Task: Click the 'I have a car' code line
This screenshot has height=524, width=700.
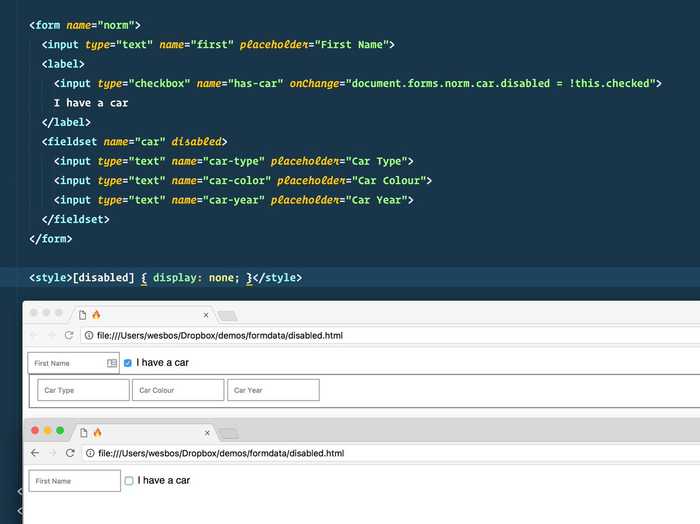Action: click(x=91, y=103)
